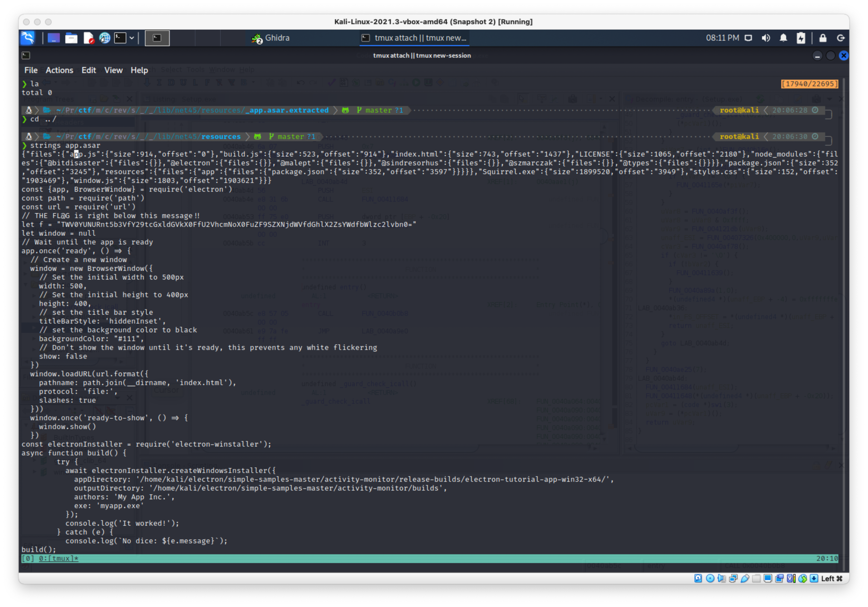Click 'master ?1' on the resources prompt
This screenshot has height=607, width=868.
click(296, 137)
